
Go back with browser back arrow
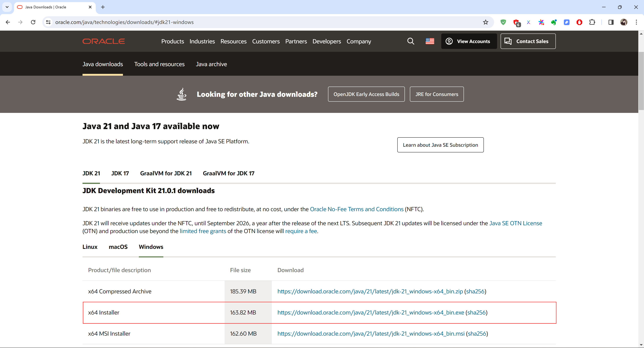point(8,22)
